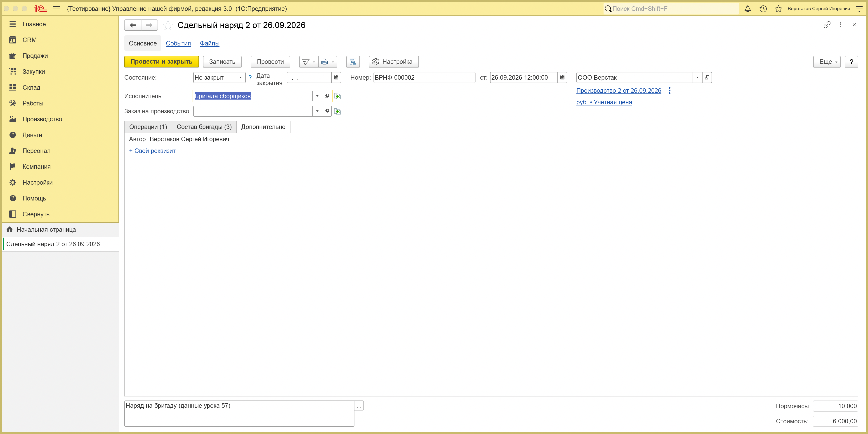
Task: Switch to the Операции (1) tab
Action: [x=148, y=127]
